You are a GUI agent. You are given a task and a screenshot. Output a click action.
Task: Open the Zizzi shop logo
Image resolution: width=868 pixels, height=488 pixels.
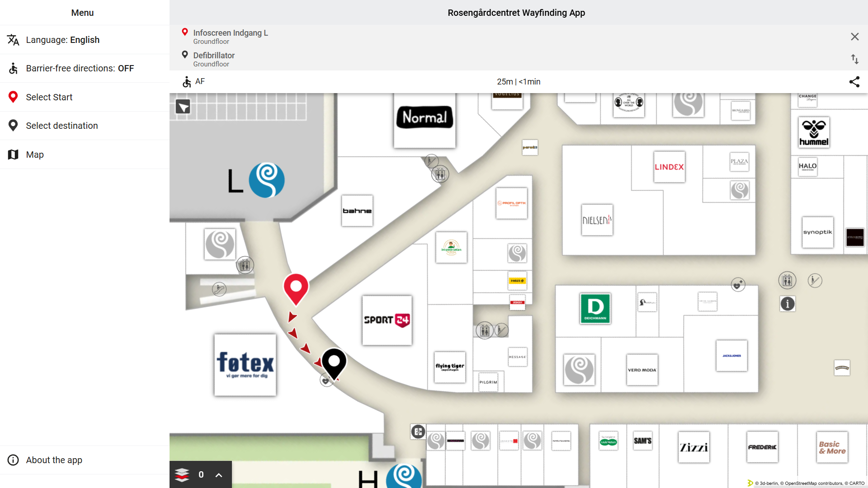pos(694,447)
